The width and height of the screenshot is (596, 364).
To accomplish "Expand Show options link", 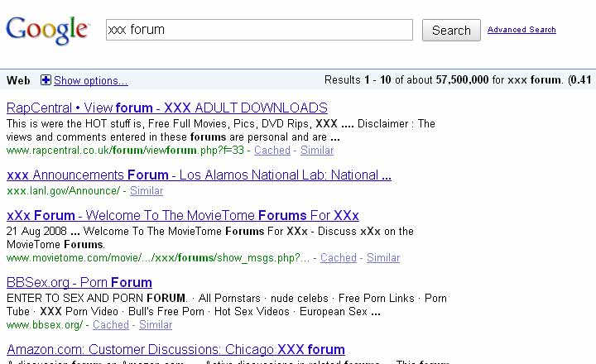I will click(x=90, y=80).
